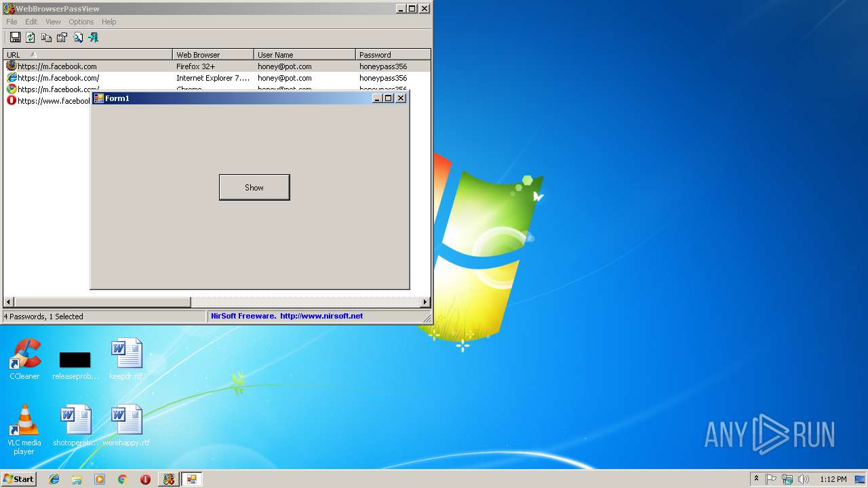
Task: Open the CCleaner desktop shortcut
Action: pos(24,360)
